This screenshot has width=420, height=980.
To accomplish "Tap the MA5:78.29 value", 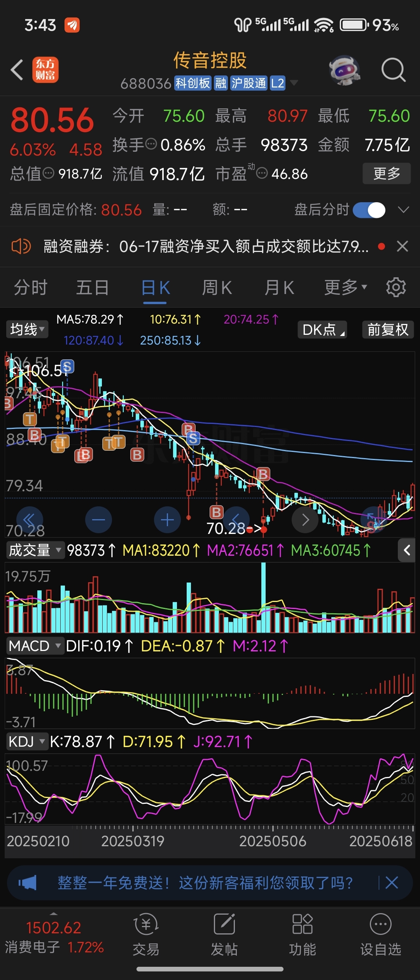I will click(x=90, y=320).
